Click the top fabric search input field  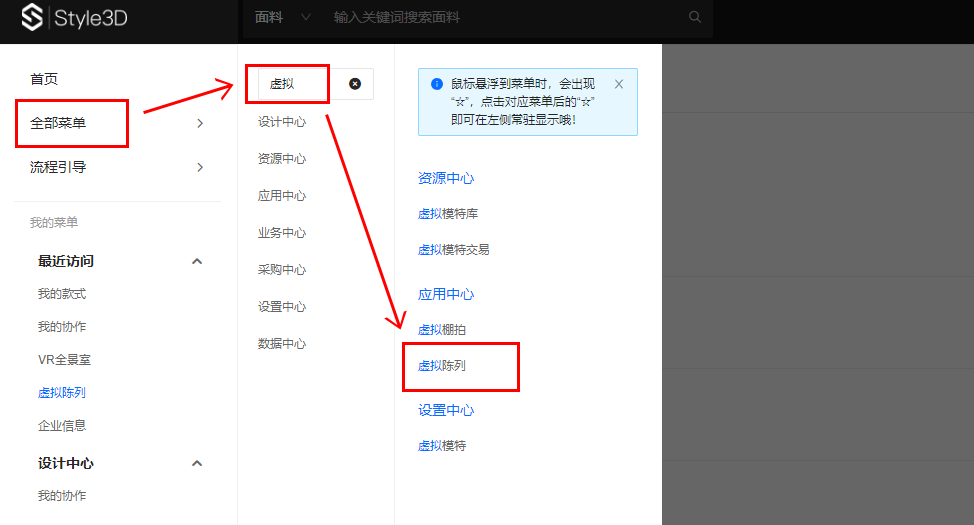click(500, 17)
